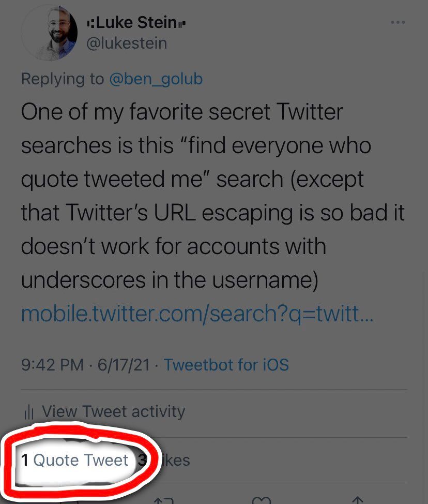
Task: Open the mobile.twitter.com search link
Action: [x=197, y=314]
